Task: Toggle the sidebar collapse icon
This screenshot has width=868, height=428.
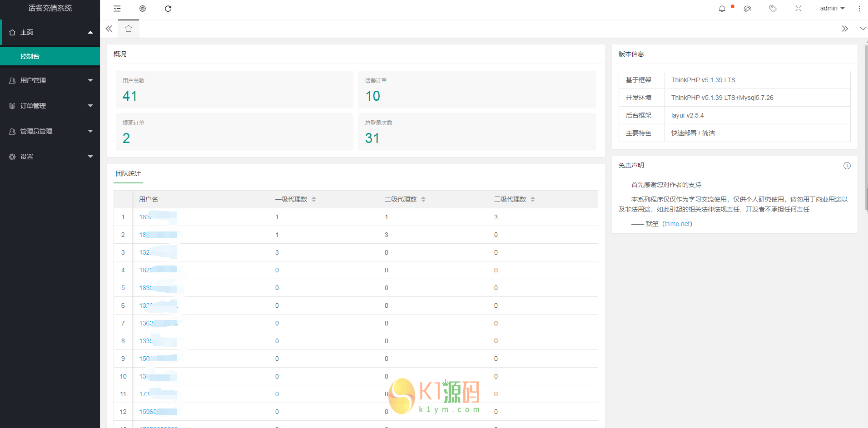Action: (x=117, y=9)
